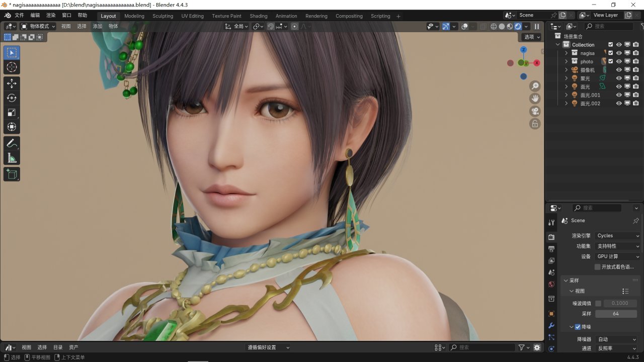Click the outliner search field

pos(609,26)
